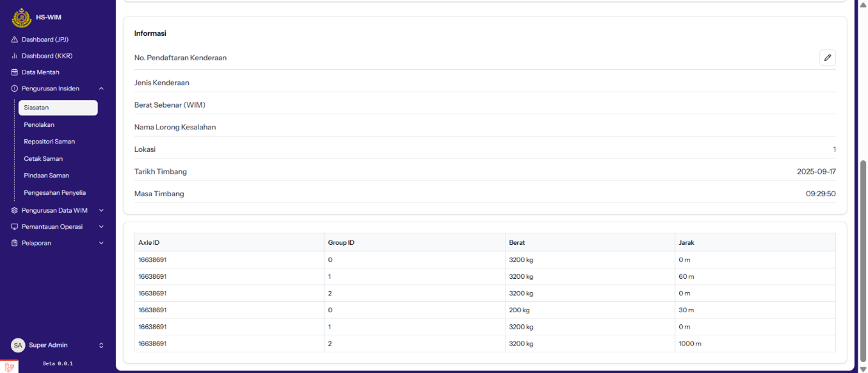
Task: Click the pencil edit icon for vehicle registration
Action: (x=827, y=58)
